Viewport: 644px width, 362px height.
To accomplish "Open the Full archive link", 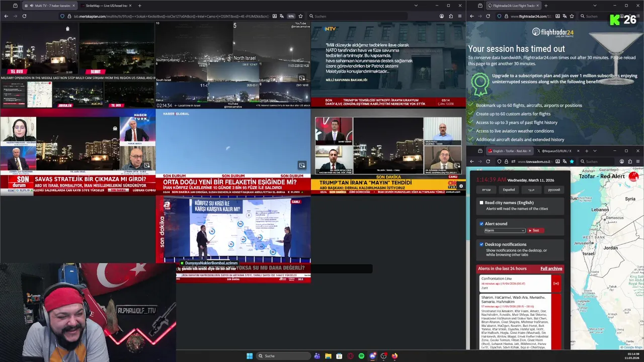I will click(551, 268).
